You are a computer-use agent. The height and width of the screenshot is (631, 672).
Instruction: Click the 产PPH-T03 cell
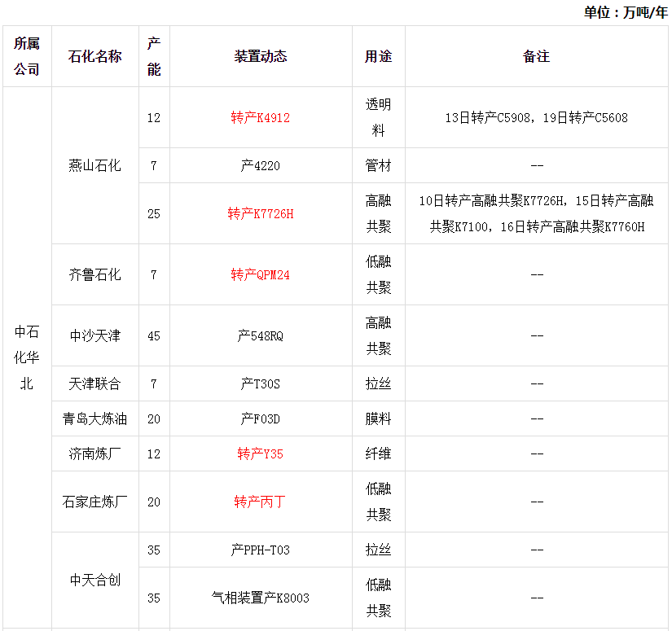pyautogui.click(x=261, y=550)
